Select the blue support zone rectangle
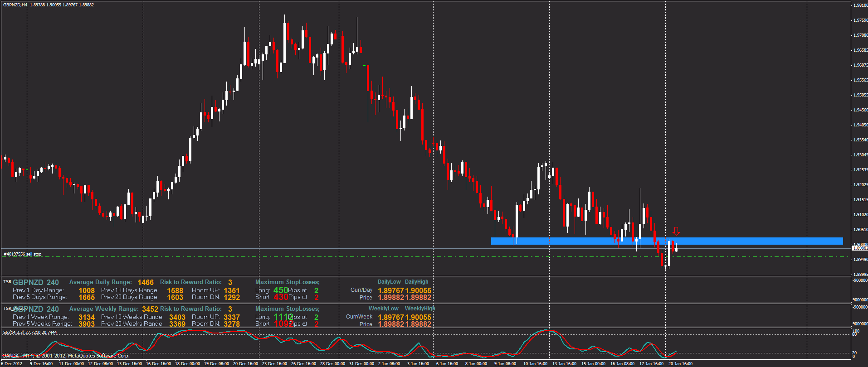Viewport: 868px width, 367px height. pos(667,241)
